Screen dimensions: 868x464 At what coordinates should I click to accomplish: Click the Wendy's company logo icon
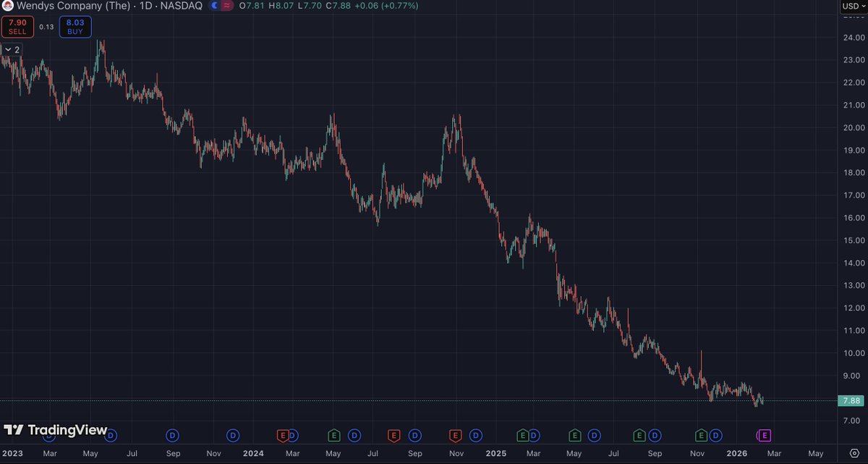7,6
